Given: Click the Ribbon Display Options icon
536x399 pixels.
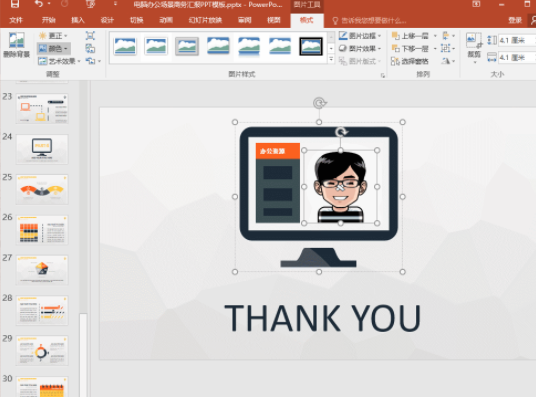Looking at the screenshot, I should [x=476, y=4].
